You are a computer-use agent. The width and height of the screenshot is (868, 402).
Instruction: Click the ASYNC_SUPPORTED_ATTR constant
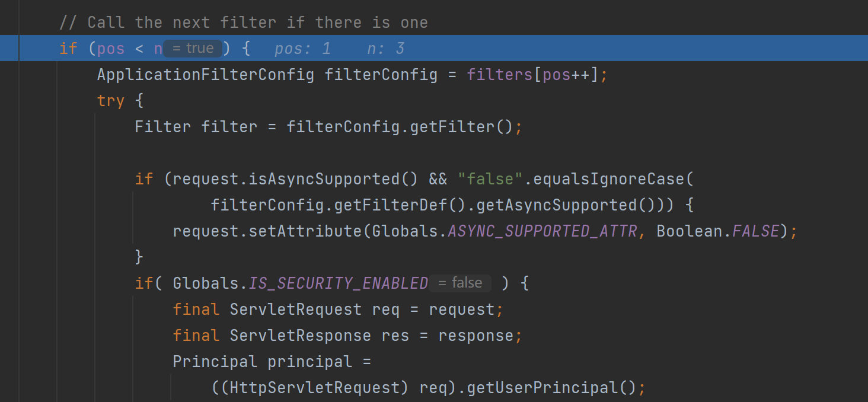(542, 231)
